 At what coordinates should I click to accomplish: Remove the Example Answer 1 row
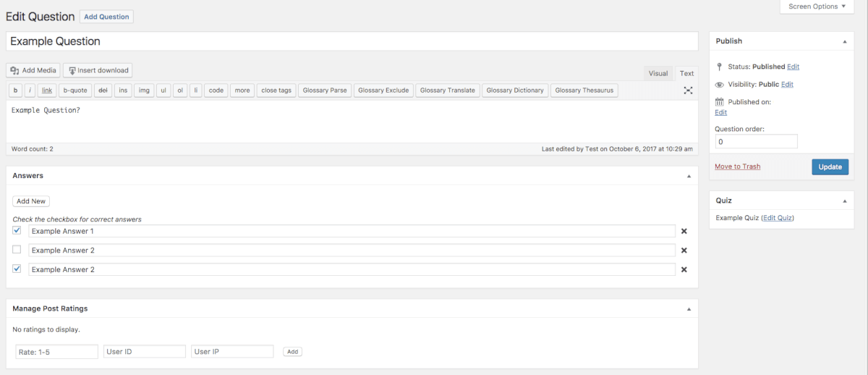pyautogui.click(x=684, y=232)
